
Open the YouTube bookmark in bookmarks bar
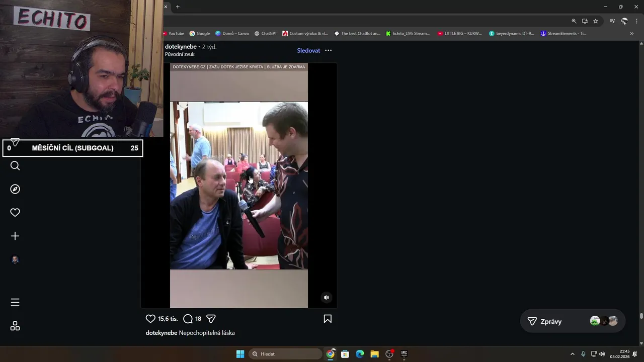click(x=174, y=34)
